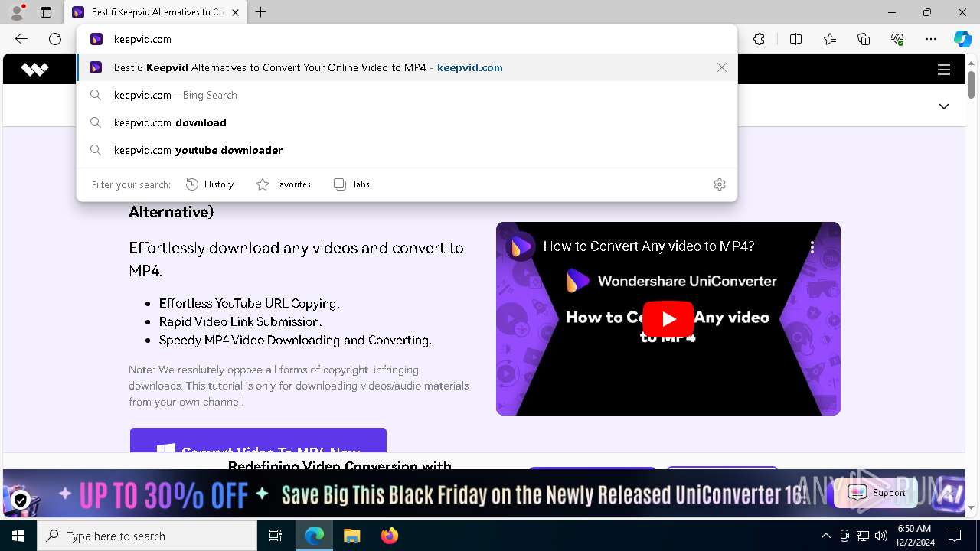The width and height of the screenshot is (980, 551).
Task: Open the network tray icon
Action: point(863,536)
